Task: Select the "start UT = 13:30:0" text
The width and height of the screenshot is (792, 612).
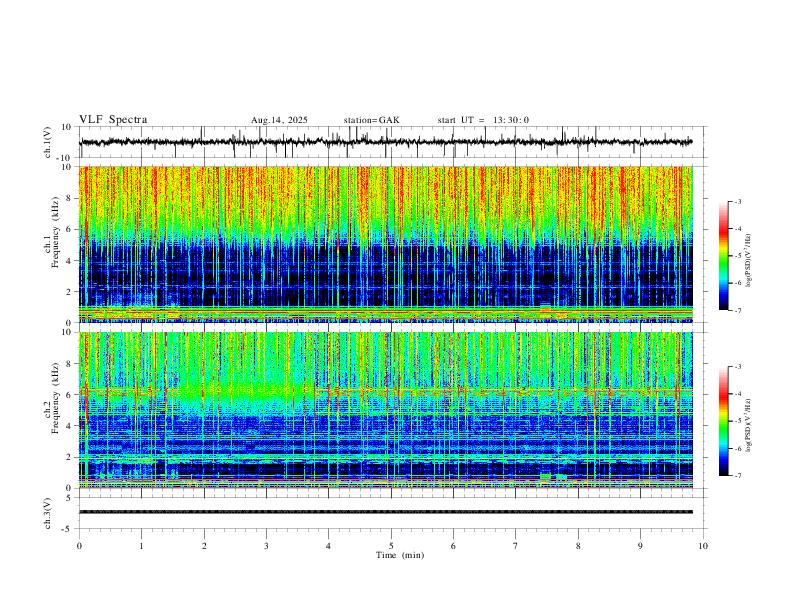Action: (x=483, y=120)
